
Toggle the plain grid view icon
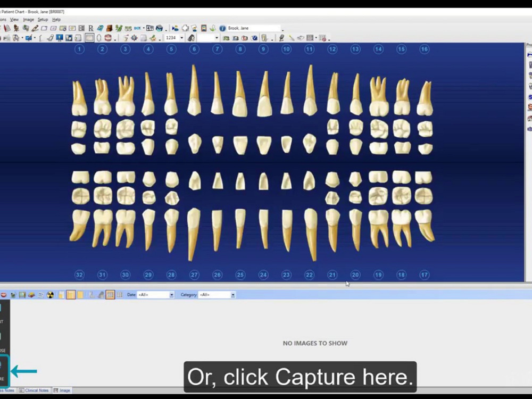pyautogui.click(x=119, y=295)
